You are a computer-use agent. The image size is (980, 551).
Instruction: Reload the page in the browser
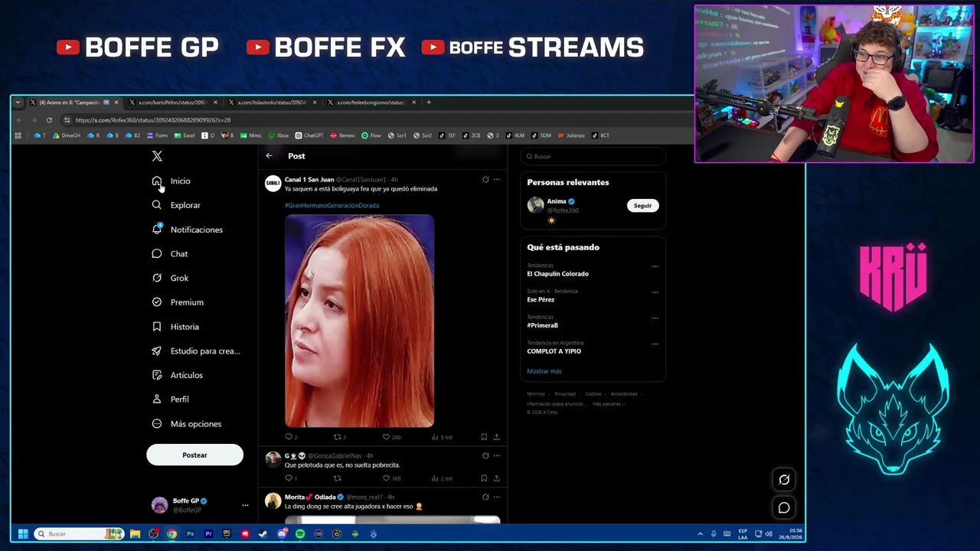(x=49, y=120)
